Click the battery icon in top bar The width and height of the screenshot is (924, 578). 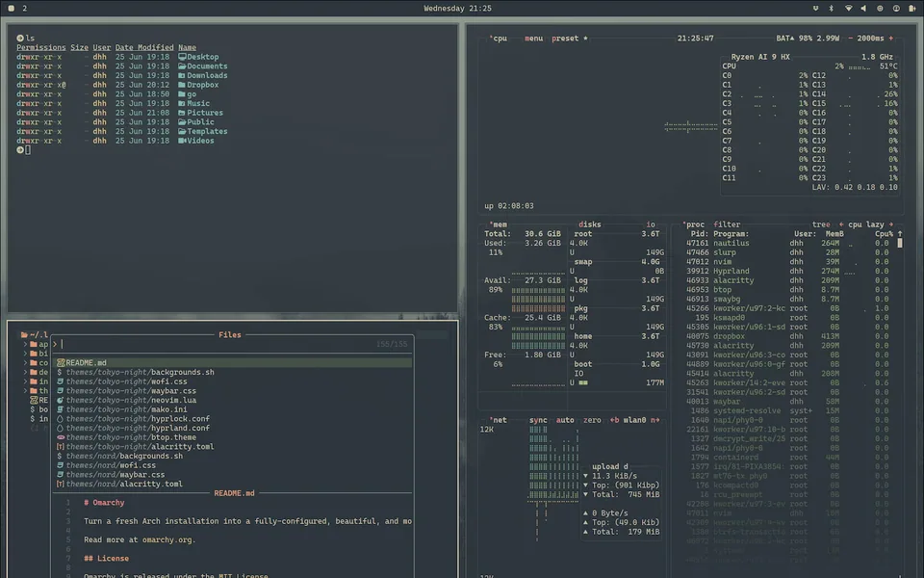click(x=912, y=9)
